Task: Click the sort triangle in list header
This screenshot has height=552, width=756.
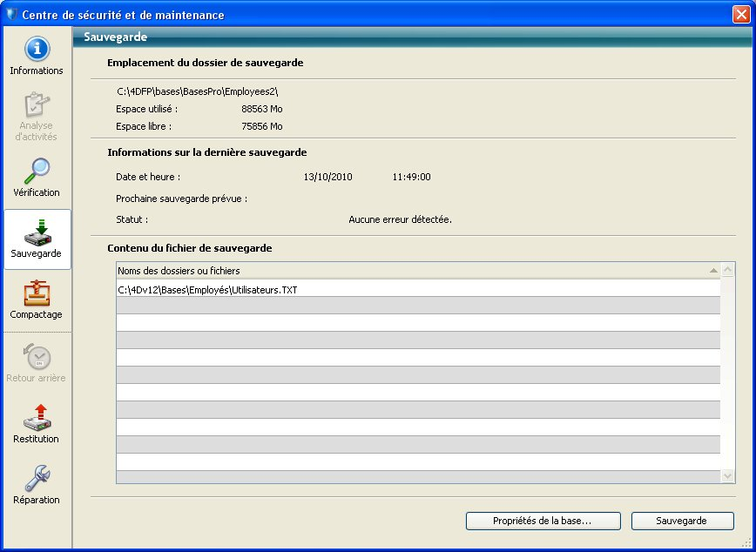Action: click(x=713, y=271)
